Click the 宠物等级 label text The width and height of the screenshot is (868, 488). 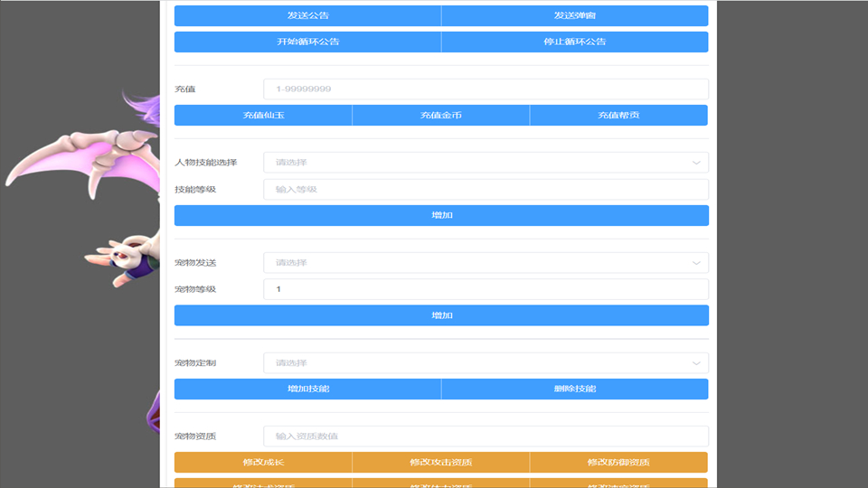(195, 289)
